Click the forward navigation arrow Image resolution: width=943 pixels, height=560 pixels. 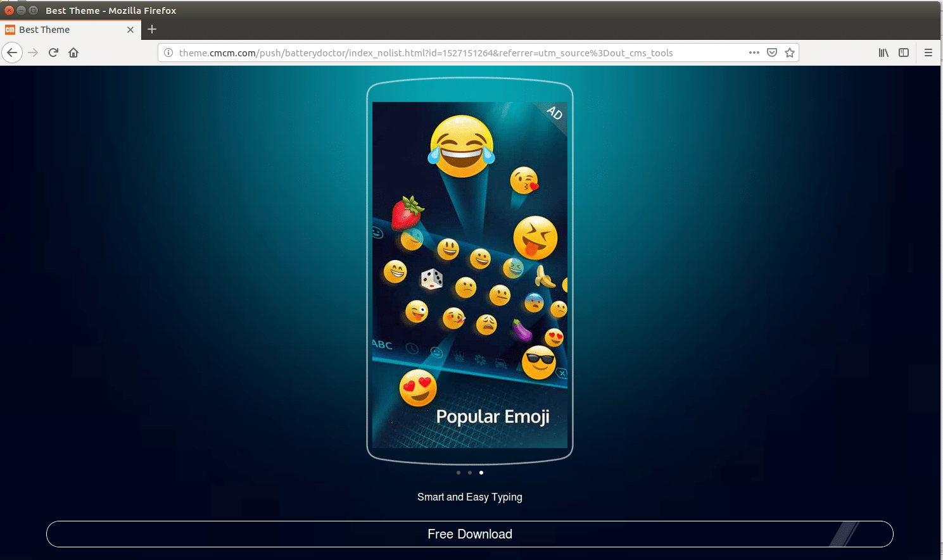33,53
